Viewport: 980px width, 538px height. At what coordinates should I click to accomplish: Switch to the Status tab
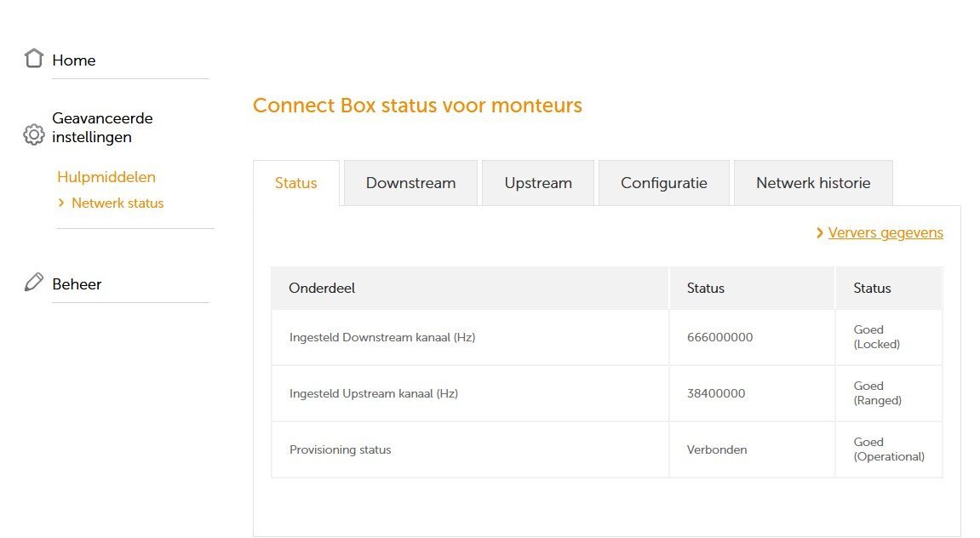tap(296, 183)
